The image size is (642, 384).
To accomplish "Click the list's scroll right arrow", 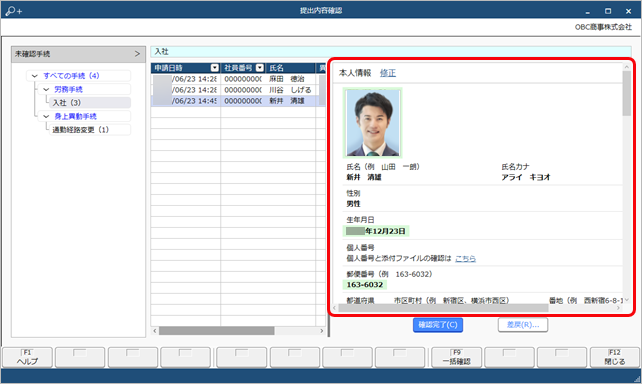I will pyautogui.click(x=322, y=330).
